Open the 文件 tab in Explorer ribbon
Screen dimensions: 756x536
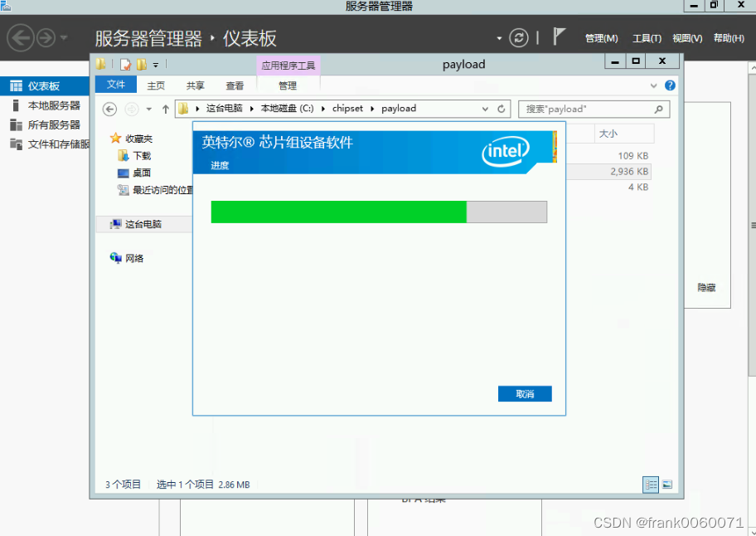tap(116, 85)
